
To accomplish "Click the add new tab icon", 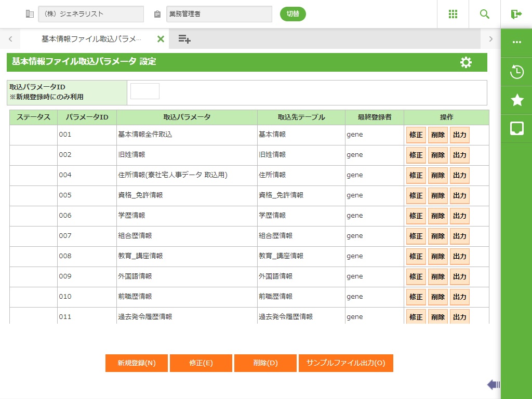I will point(184,39).
